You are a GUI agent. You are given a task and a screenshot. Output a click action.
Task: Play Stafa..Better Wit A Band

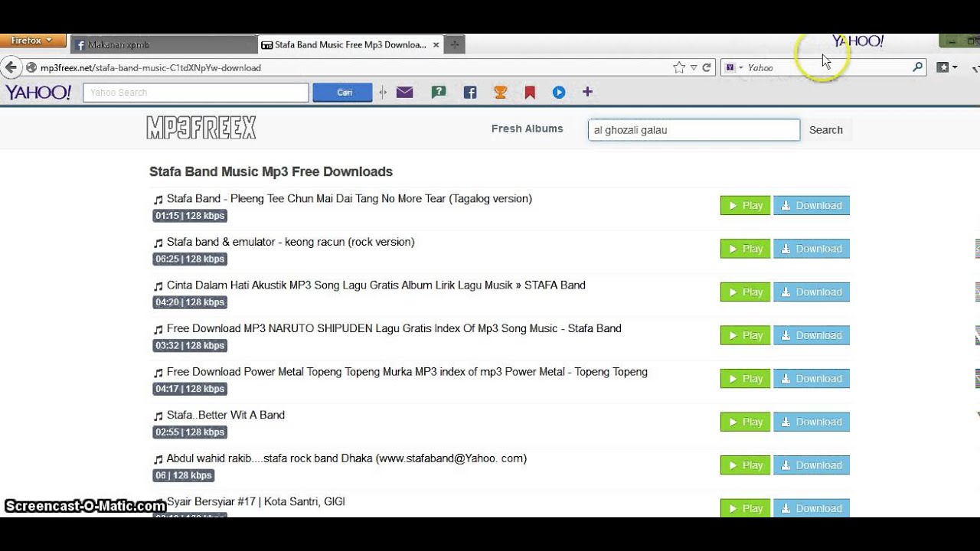[x=745, y=422]
